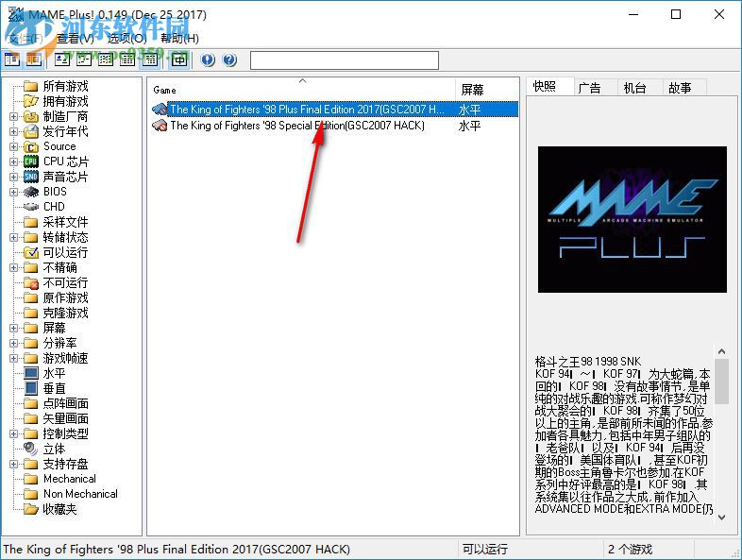Select the 拥有游戏 checked folder icon
The image size is (742, 560).
point(31,101)
